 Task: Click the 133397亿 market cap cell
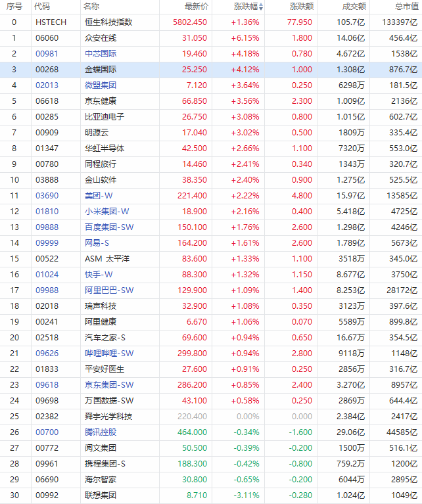(400, 22)
